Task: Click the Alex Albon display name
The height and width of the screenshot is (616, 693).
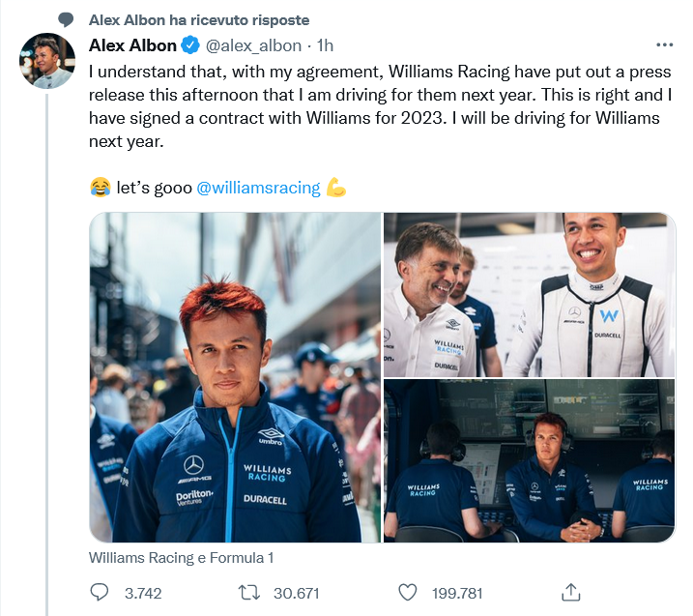Action: point(132,45)
